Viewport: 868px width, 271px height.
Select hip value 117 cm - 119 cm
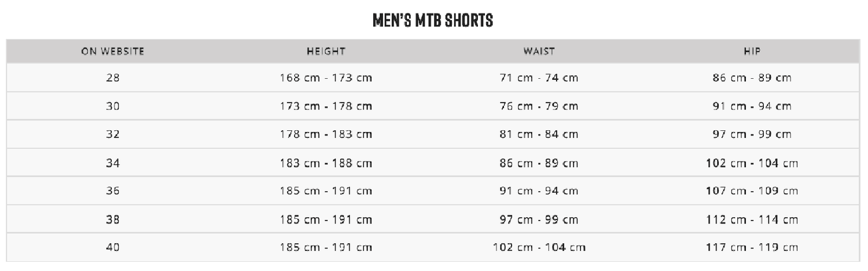pos(752,248)
